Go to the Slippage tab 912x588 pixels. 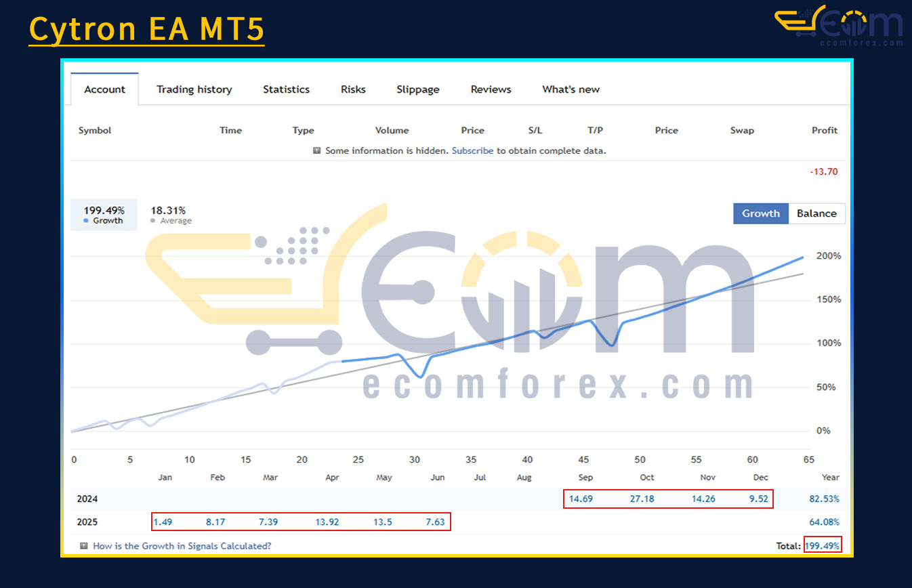pos(418,89)
